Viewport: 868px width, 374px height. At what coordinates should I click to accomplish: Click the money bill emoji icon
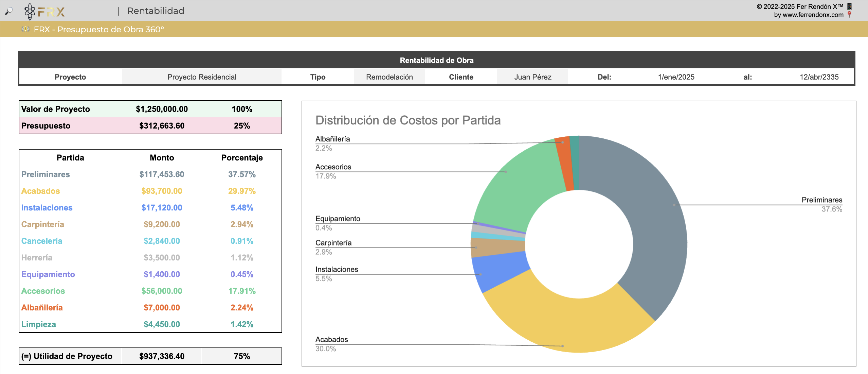click(x=25, y=29)
